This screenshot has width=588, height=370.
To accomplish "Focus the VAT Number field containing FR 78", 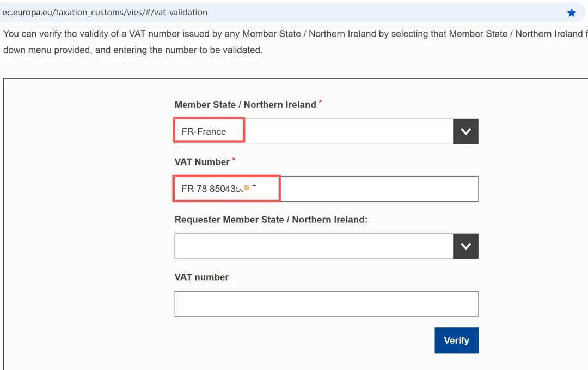I will pyautogui.click(x=229, y=189).
